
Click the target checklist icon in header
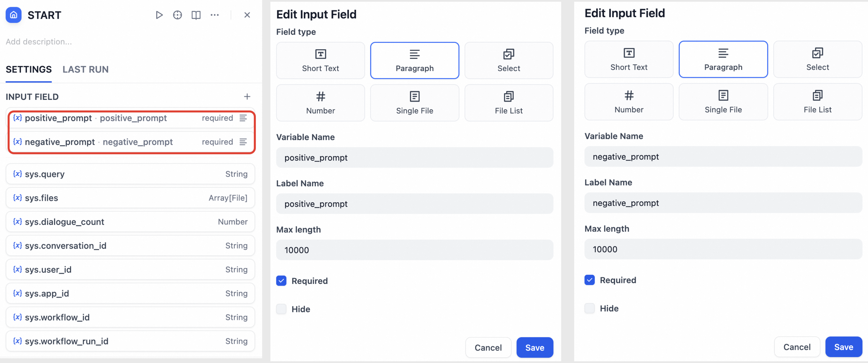tap(177, 15)
